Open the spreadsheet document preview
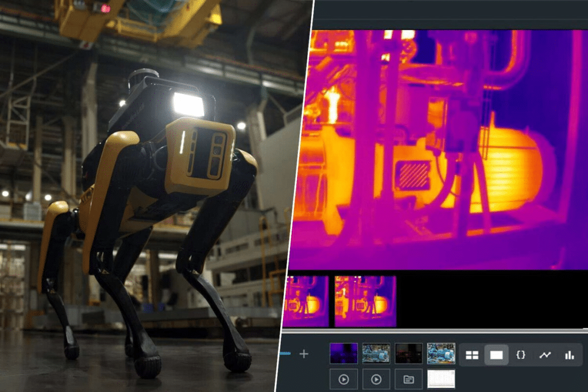This screenshot has height=392, width=588. tap(441, 379)
